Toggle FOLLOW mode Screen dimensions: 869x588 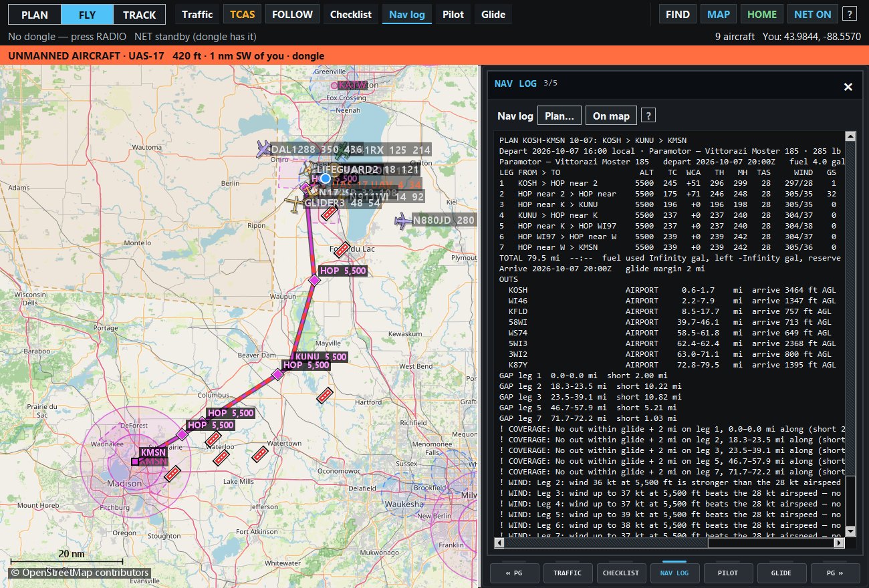(x=292, y=14)
